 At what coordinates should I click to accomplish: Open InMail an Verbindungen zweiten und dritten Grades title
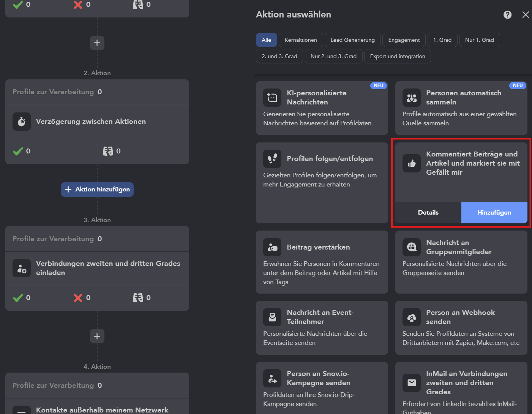coord(466,383)
